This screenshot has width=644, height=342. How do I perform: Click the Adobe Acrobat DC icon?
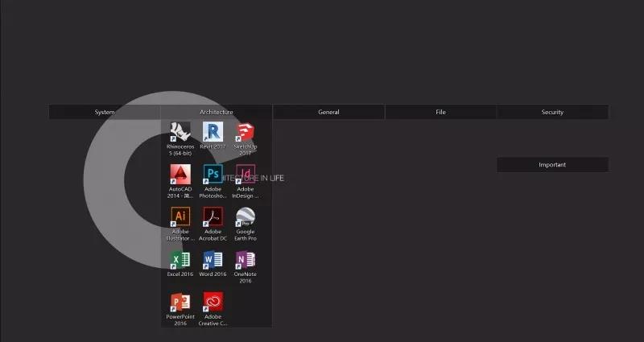pyautogui.click(x=213, y=217)
